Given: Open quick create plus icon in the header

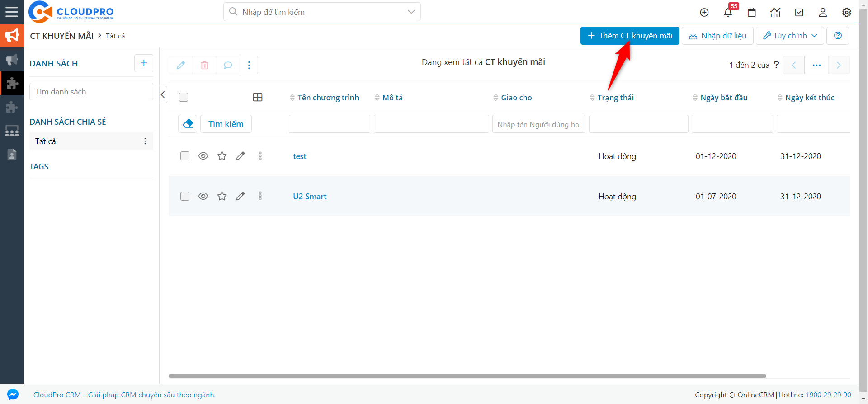Looking at the screenshot, I should point(704,13).
